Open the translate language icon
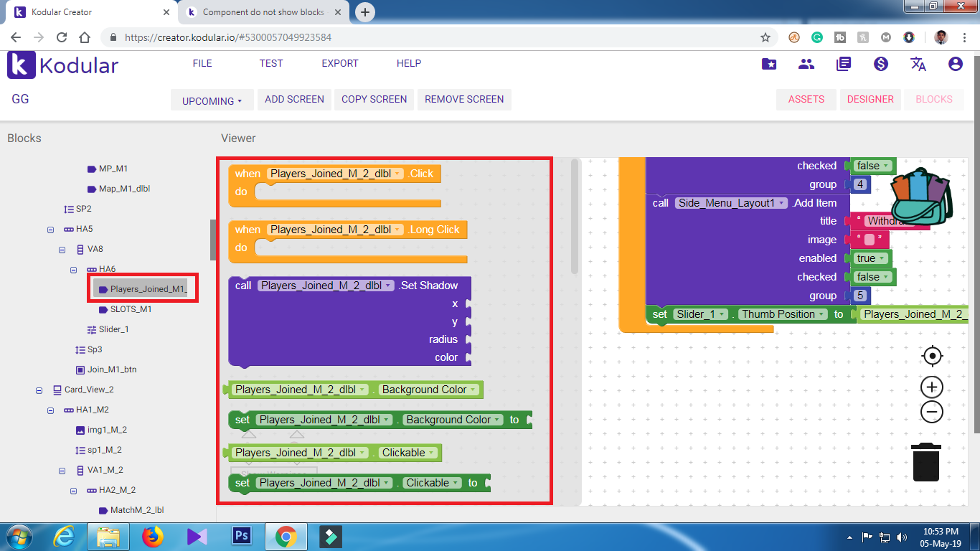980x551 pixels. click(918, 64)
